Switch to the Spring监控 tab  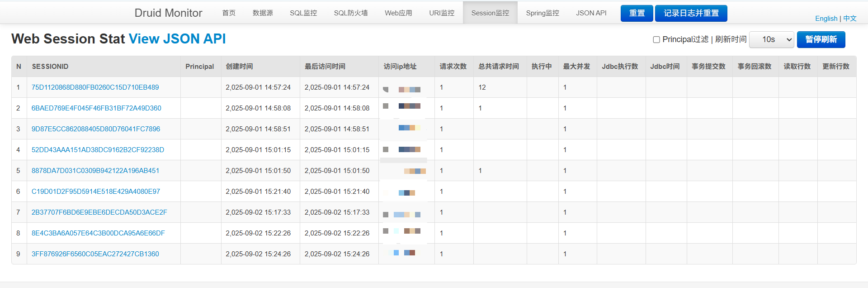click(542, 13)
